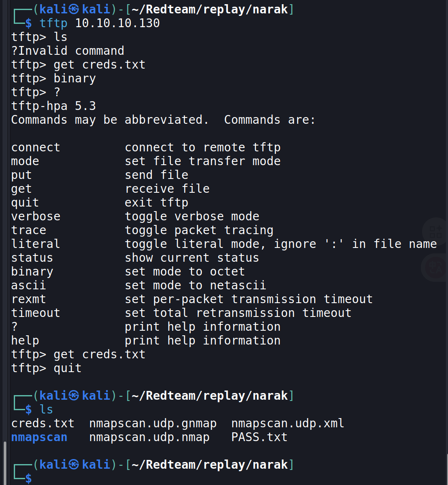Select nmapscan.udp.gnmap in the listing
Viewport: 448px width, 485px height.
(153, 424)
